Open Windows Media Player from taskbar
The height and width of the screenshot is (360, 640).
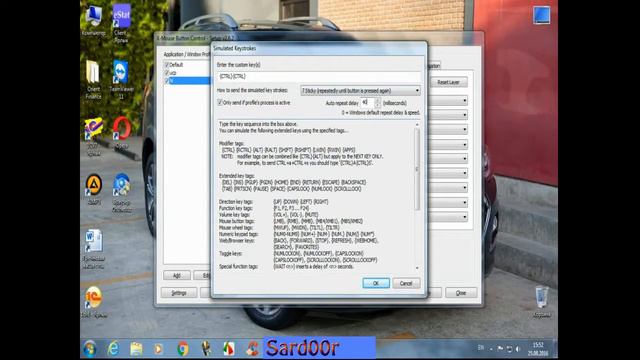coord(159,349)
